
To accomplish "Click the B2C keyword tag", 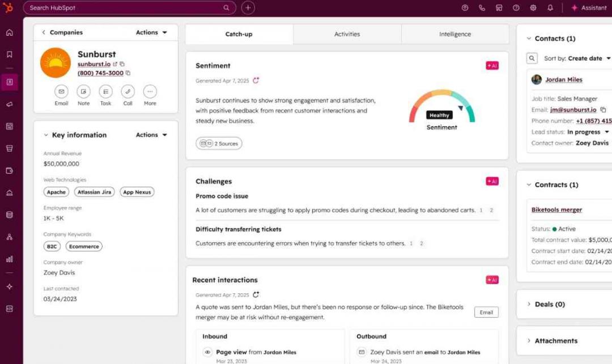I will (52, 246).
